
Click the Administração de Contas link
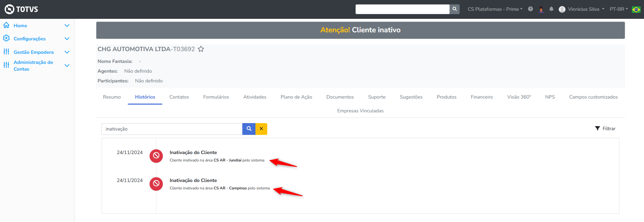pyautogui.click(x=33, y=66)
